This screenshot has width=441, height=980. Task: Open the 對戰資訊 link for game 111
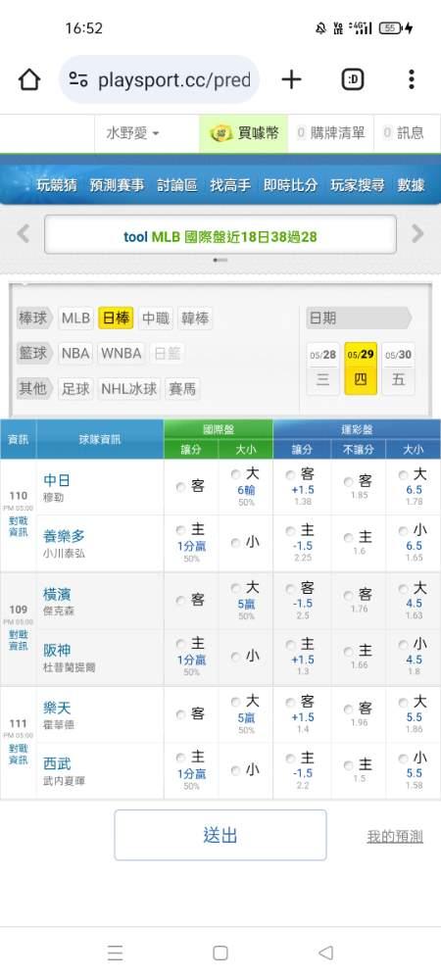[18, 754]
